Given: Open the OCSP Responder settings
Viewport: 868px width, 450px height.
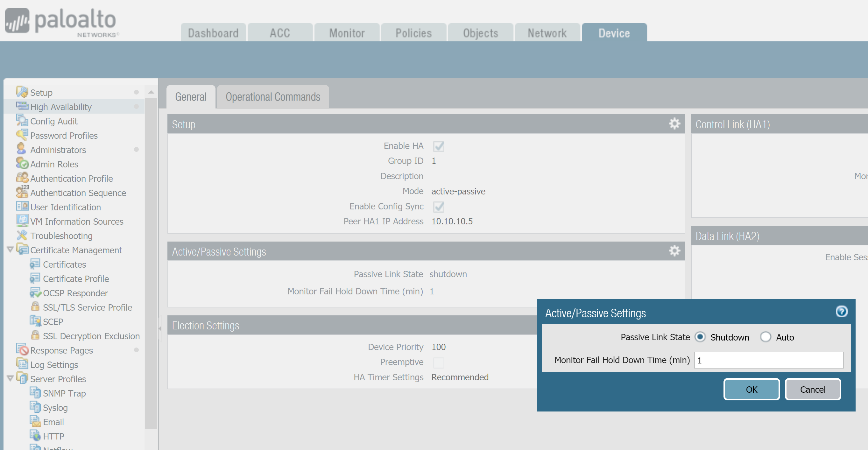Looking at the screenshot, I should (x=75, y=293).
